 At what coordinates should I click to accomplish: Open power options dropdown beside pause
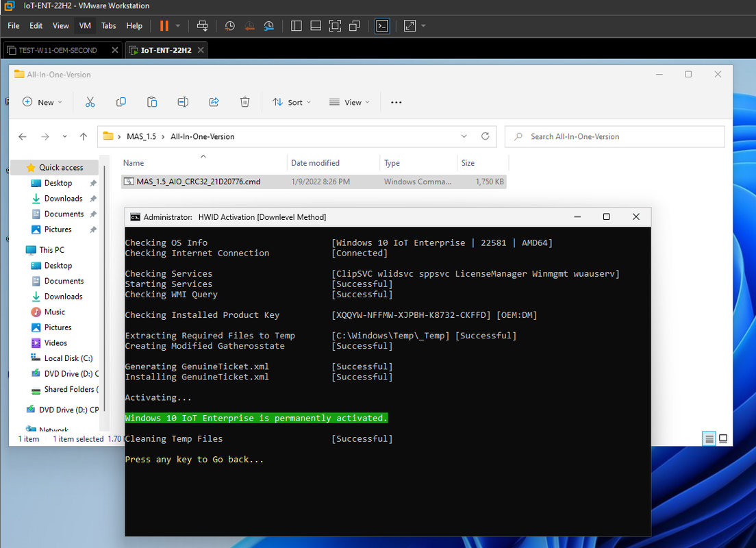tap(178, 26)
